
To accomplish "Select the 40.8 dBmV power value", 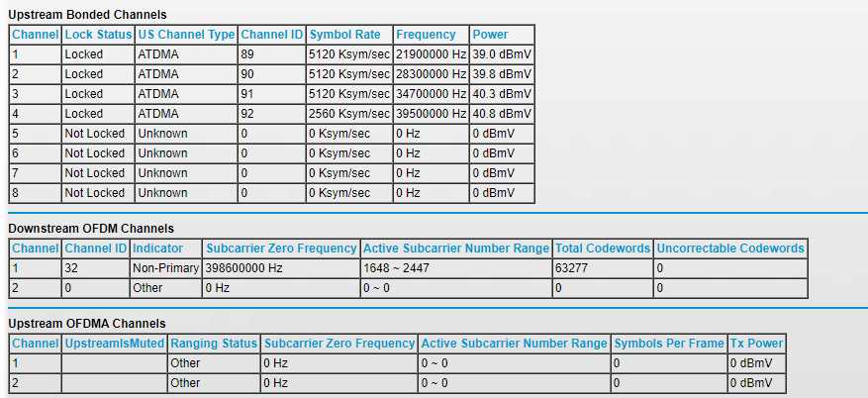I will coord(502,114).
